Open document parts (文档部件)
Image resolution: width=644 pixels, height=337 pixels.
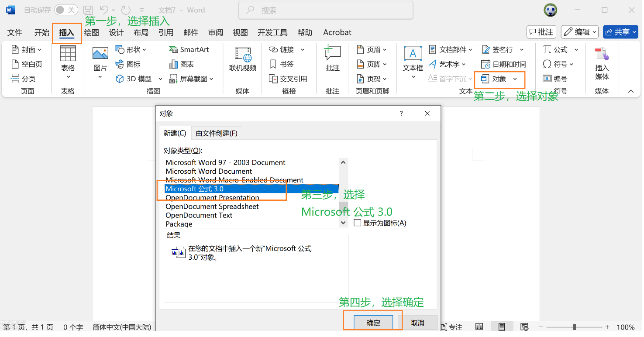451,50
